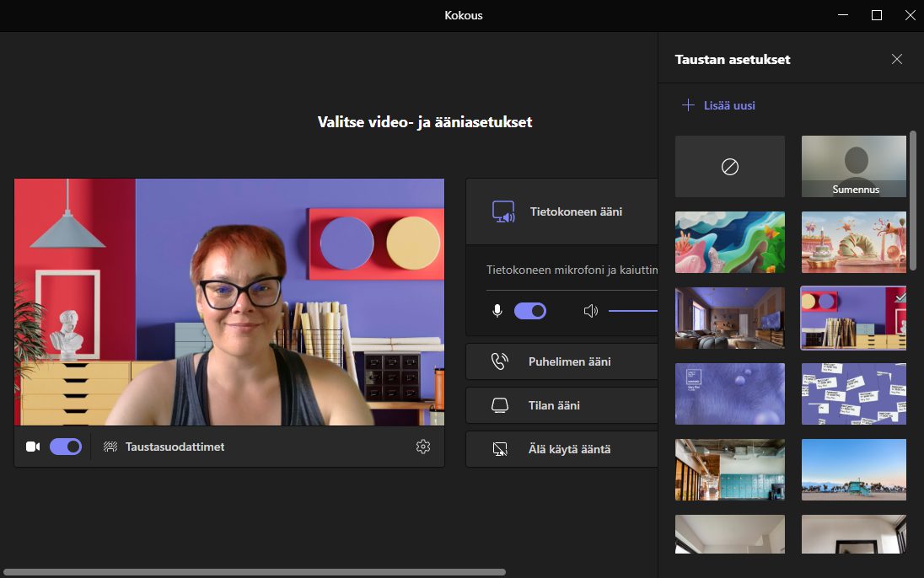
Task: Select the Tietokoneen ääni audio option
Action: 576,211
